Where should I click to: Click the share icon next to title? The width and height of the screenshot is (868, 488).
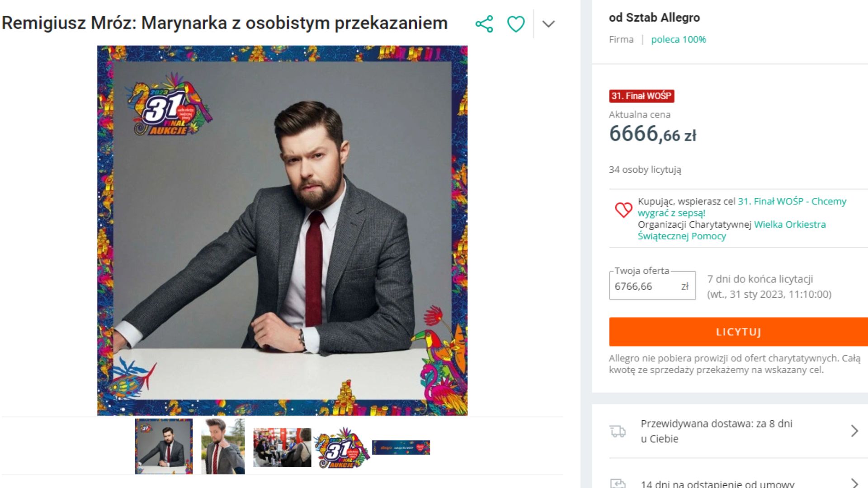(x=484, y=24)
